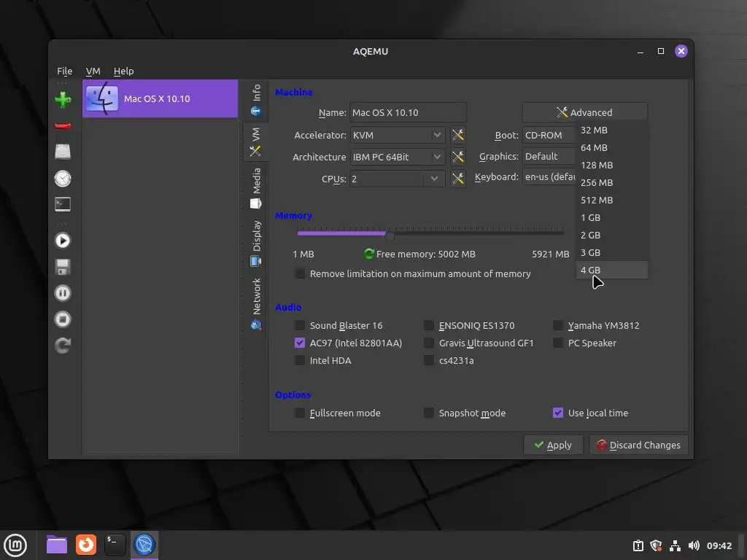This screenshot has height=560, width=747.
Task: Choose 1 GB from memory list
Action: click(x=612, y=217)
